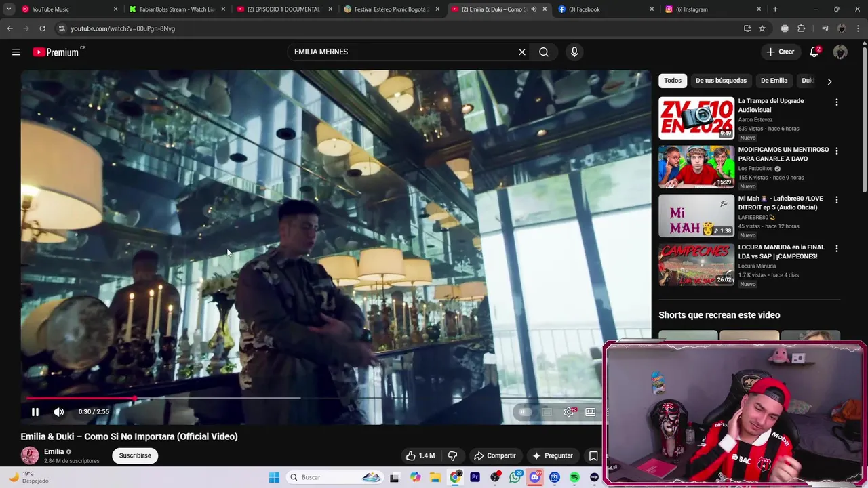Open tab search dropdown arrow
868x488 pixels.
9,9
